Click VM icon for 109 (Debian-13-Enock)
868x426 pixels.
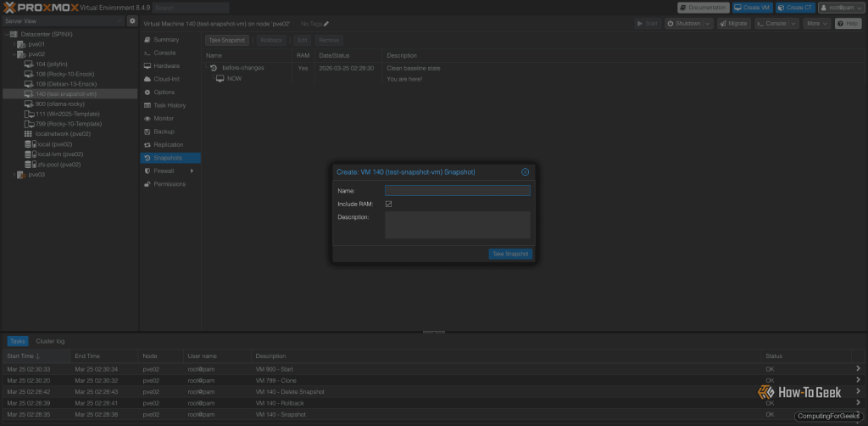click(30, 84)
